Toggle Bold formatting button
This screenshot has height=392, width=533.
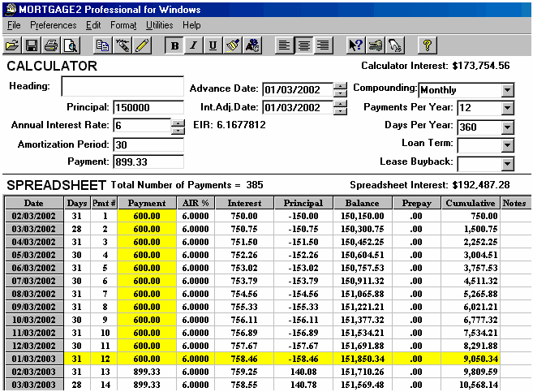click(175, 45)
